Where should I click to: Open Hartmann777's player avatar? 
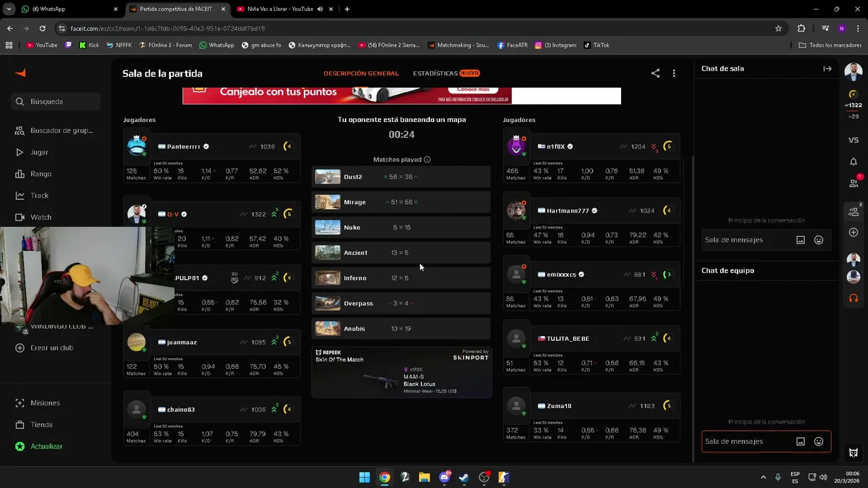coord(517,210)
